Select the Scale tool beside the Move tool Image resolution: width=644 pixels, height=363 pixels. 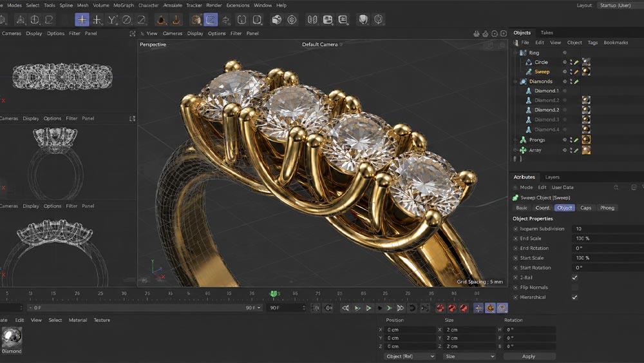pos(97,19)
